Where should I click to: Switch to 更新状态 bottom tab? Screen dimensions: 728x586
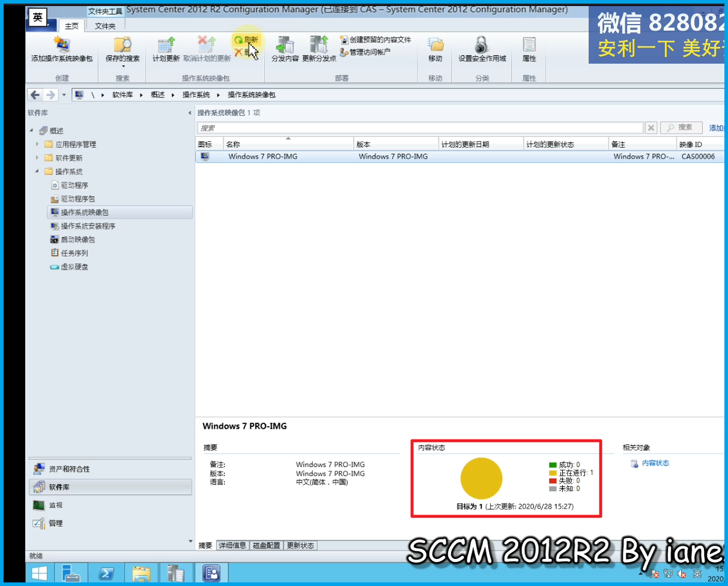click(300, 545)
